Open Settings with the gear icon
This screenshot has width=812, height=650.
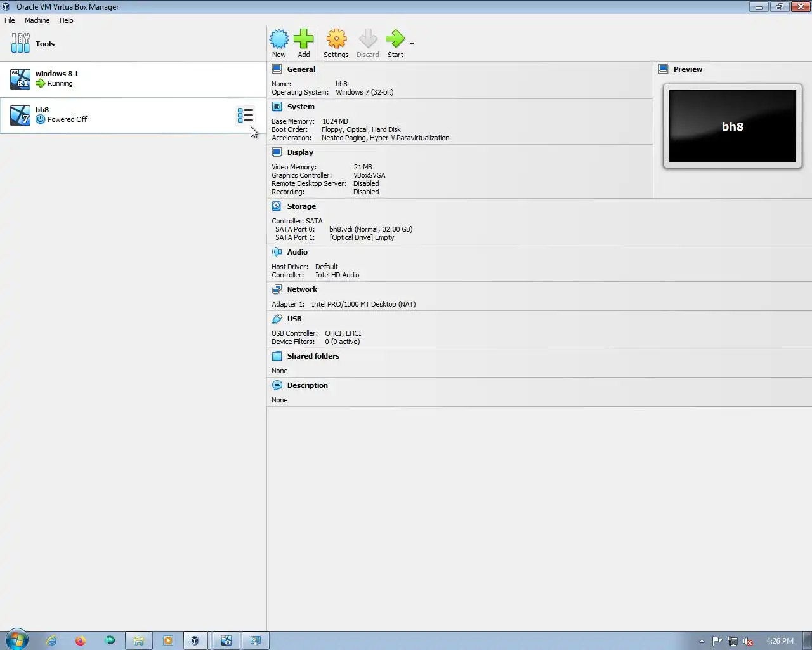336,39
